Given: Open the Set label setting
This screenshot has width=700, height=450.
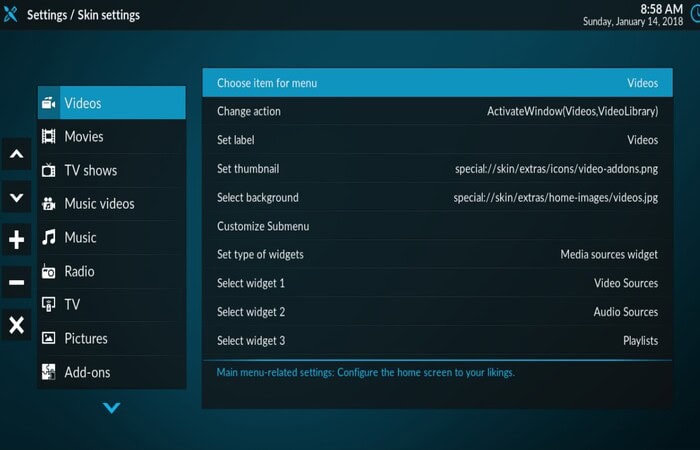Looking at the screenshot, I should pyautogui.click(x=438, y=140).
